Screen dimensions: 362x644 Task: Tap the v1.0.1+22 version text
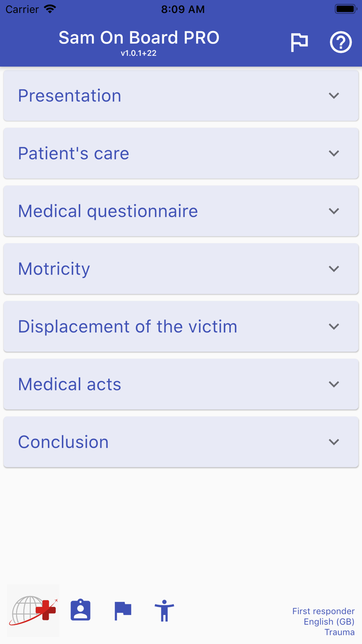click(139, 53)
